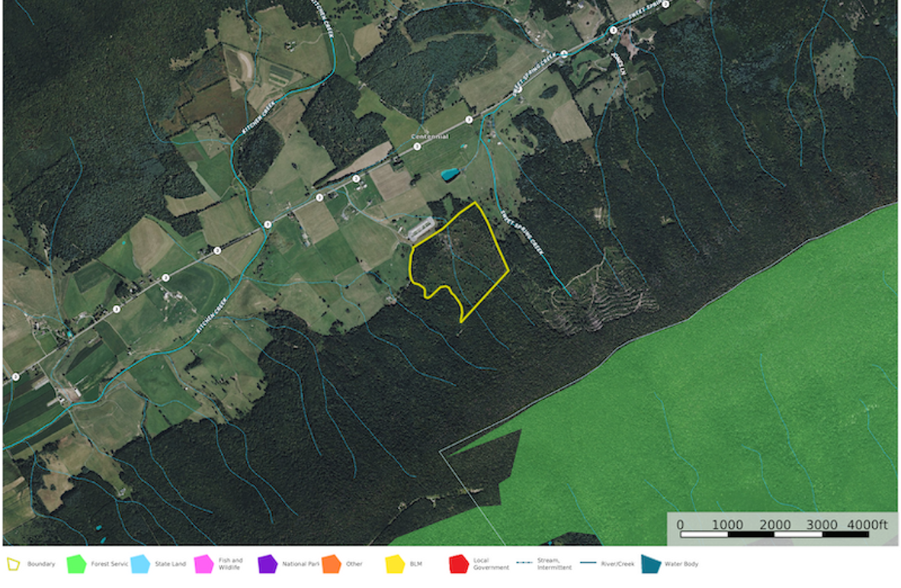901x588 pixels.
Task: Click the yellow BLM legend icon
Action: click(x=395, y=564)
